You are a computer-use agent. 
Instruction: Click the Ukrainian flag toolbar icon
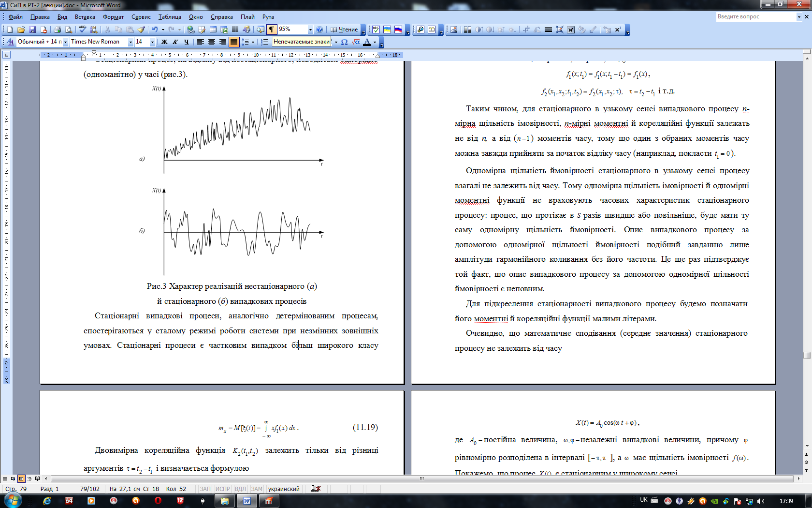click(x=387, y=30)
